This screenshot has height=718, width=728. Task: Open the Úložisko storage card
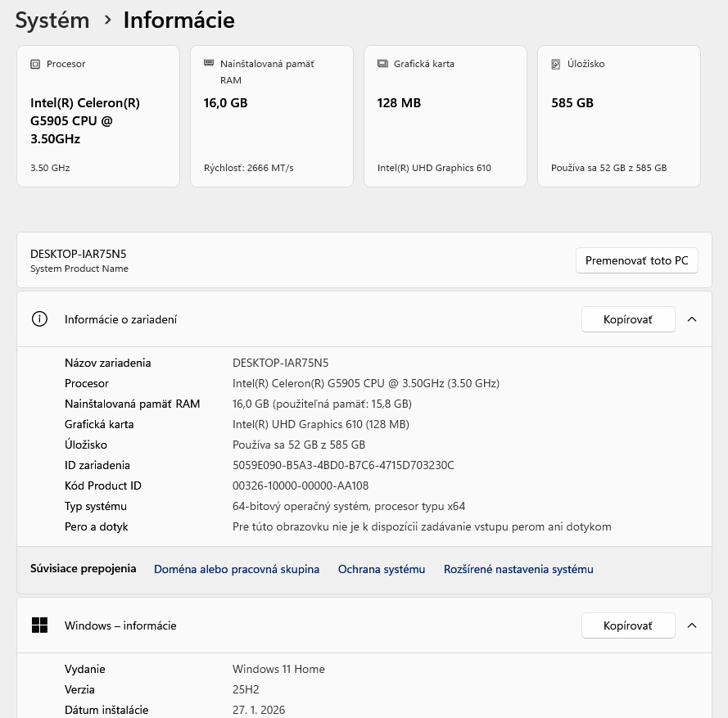pyautogui.click(x=619, y=116)
